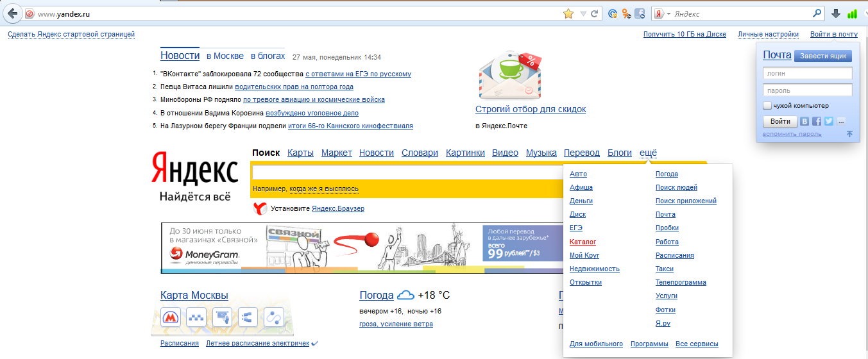Show more login services via the ellipsis icon
The height and width of the screenshot is (359, 868).
pyautogui.click(x=841, y=121)
